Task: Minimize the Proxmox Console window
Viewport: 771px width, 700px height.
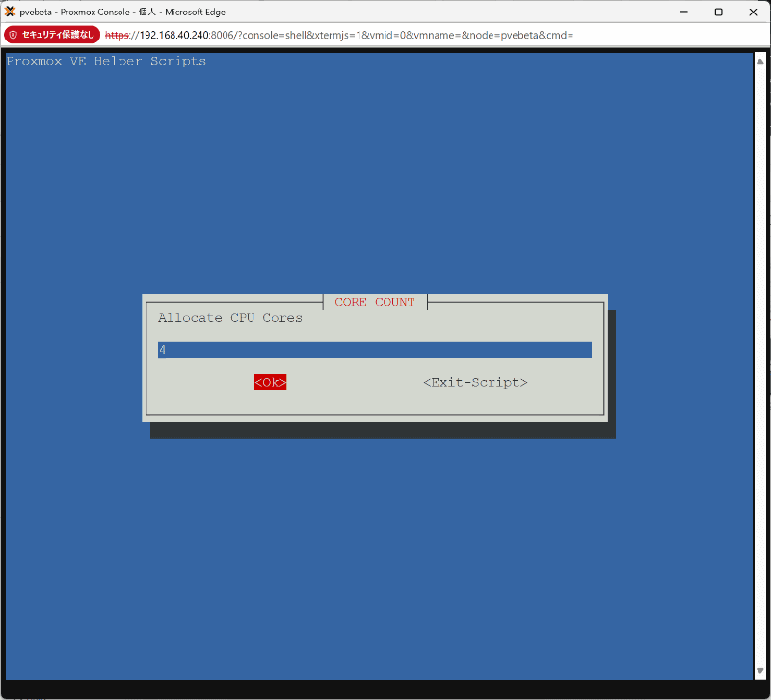Action: coord(684,12)
